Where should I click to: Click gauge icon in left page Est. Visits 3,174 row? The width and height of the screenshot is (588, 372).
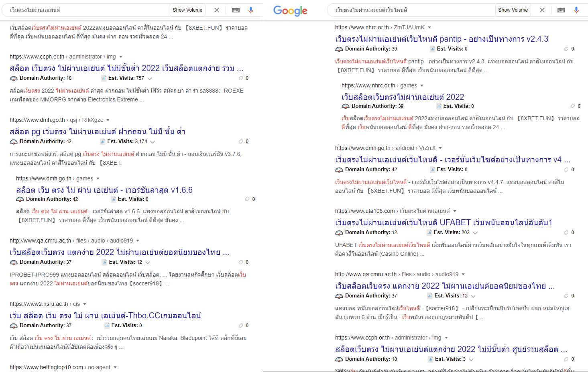14,142
